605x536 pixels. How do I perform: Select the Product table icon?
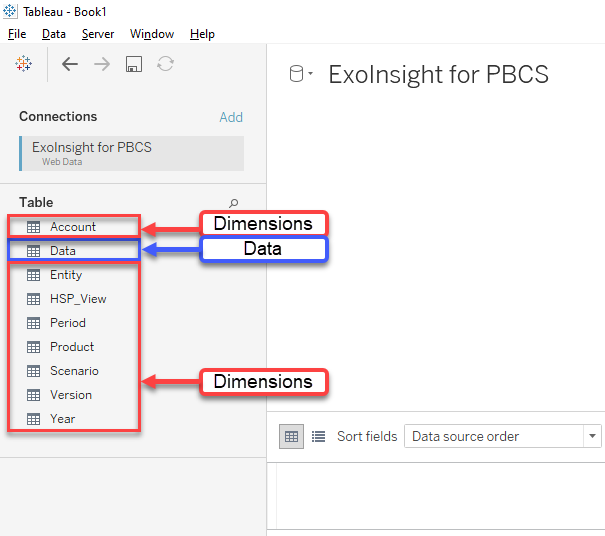33,347
